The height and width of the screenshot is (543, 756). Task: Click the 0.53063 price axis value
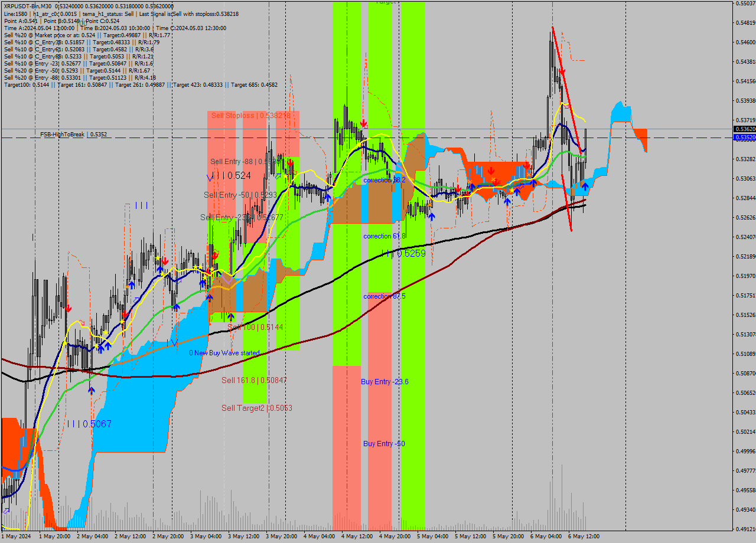click(x=745, y=179)
